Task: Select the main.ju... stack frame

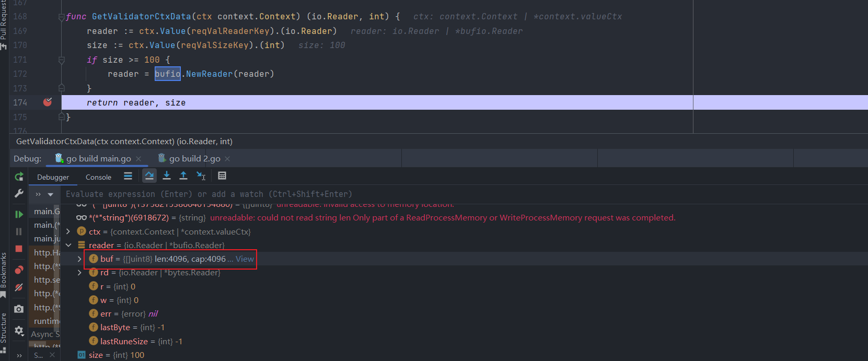Action: tap(45, 239)
